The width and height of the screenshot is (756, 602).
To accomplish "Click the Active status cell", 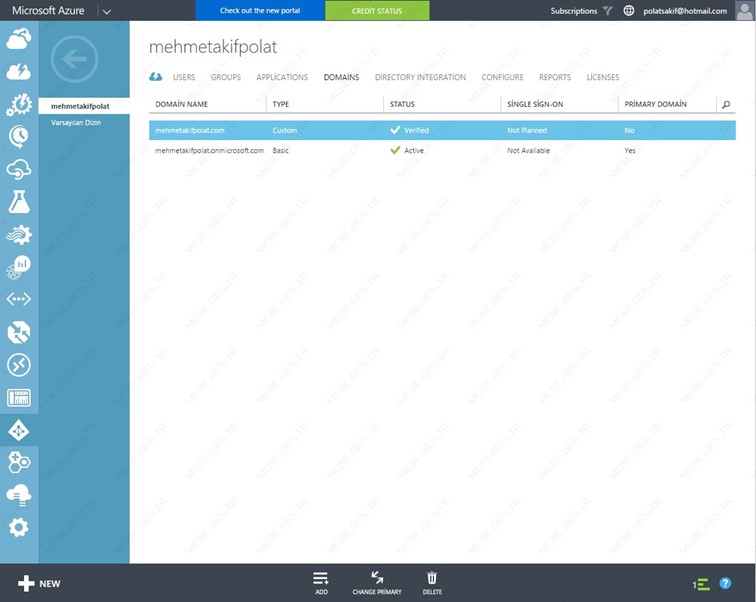I will [x=407, y=150].
